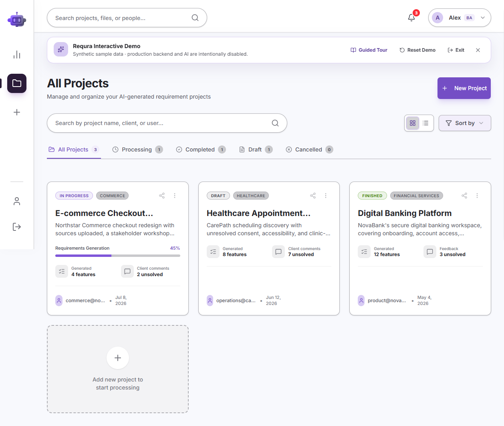Image resolution: width=504 pixels, height=426 pixels.
Task: Open E-commerce Checkout card options menu
Action: 175,196
